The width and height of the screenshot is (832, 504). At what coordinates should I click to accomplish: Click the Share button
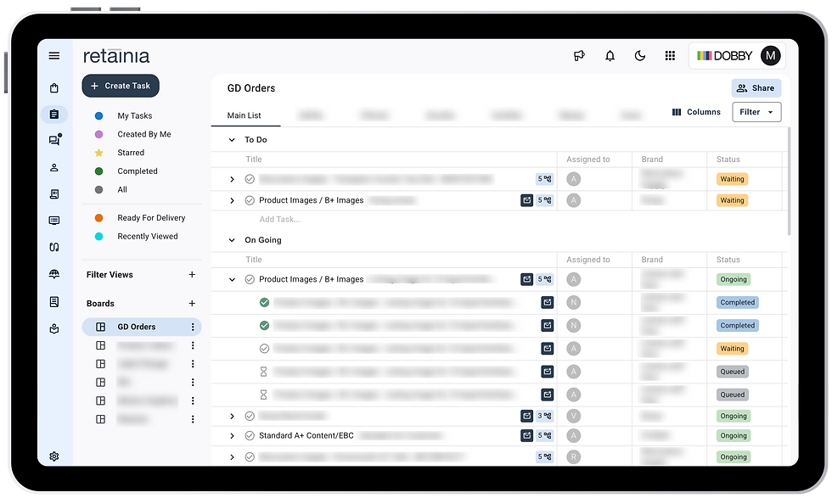point(756,87)
